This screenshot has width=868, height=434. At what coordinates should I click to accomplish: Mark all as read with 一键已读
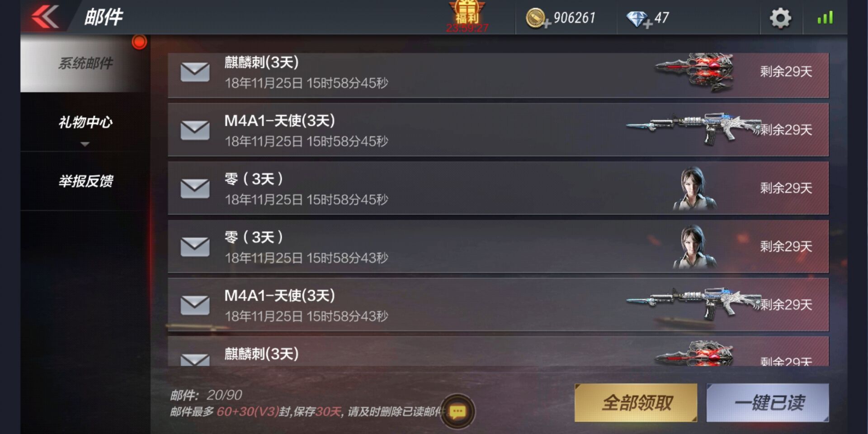pos(768,403)
